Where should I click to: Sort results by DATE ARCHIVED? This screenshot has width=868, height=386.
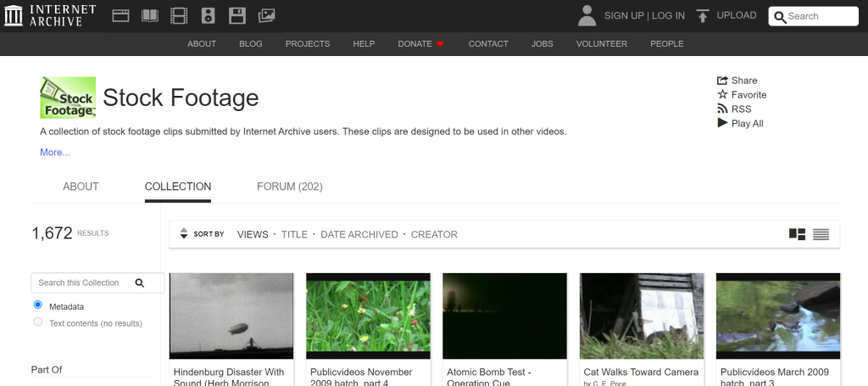(359, 234)
